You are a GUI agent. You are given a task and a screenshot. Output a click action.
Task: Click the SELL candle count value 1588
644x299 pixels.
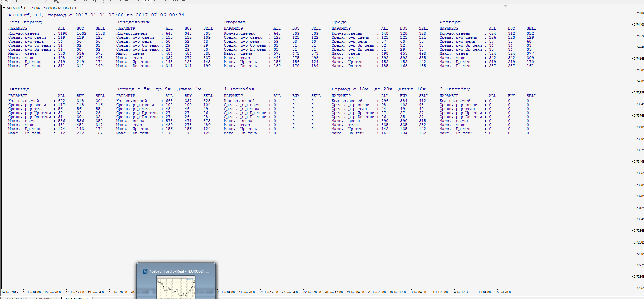click(x=100, y=33)
